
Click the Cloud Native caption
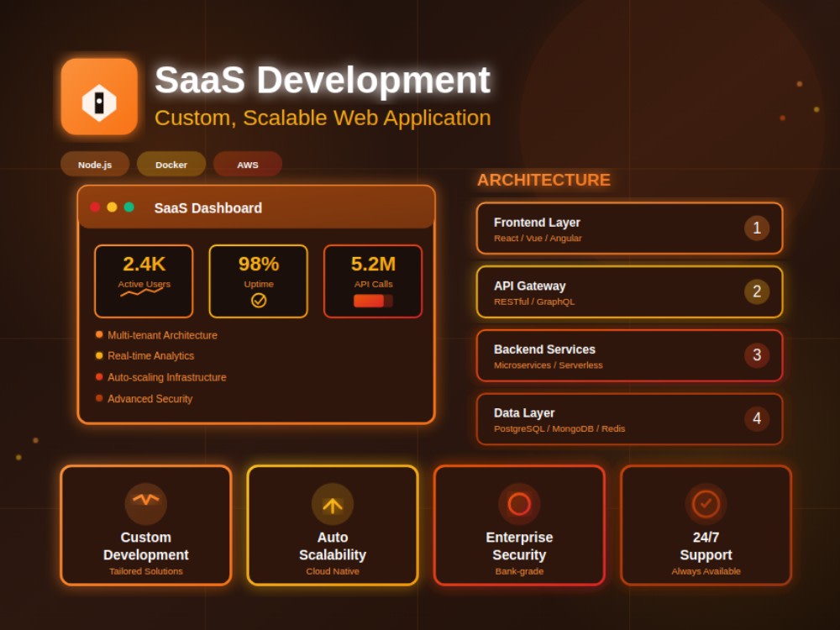pyautogui.click(x=333, y=571)
